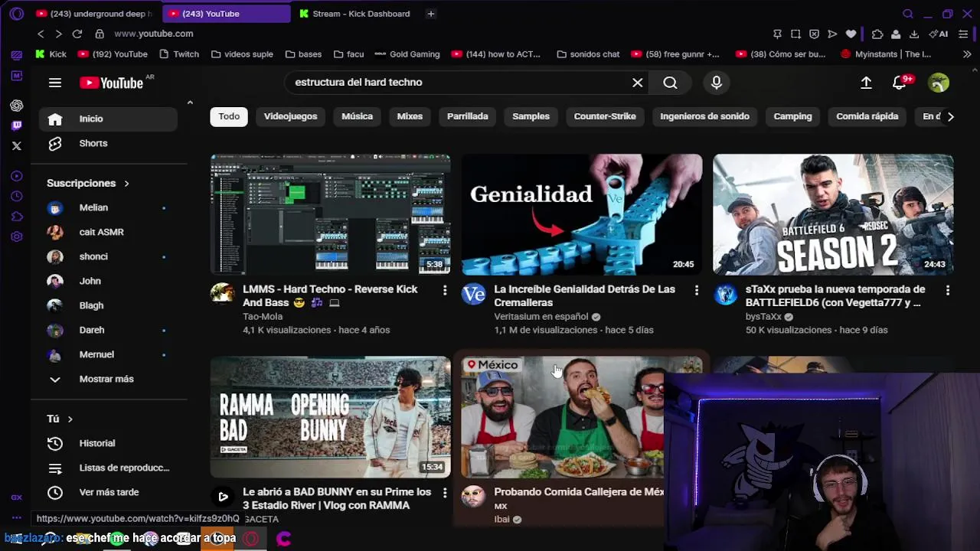Open the easy setup sliders icon
This screenshot has height=551, width=980.
(x=963, y=34)
